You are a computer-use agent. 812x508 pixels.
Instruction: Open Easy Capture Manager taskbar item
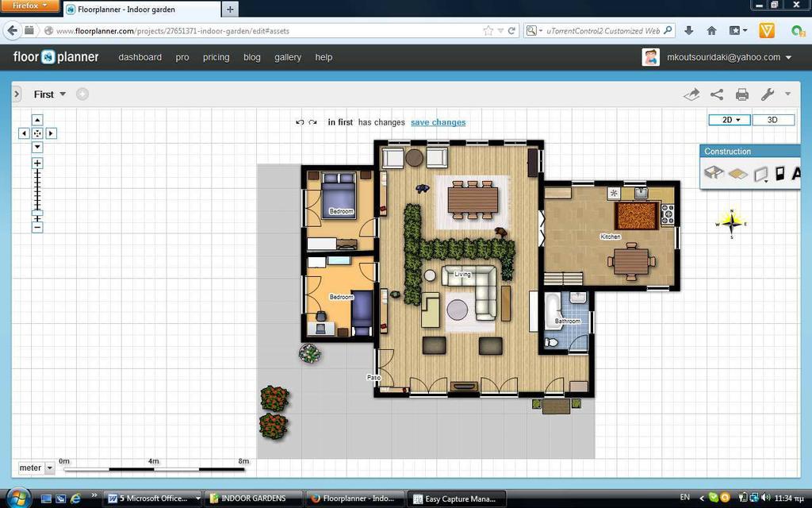[457, 498]
